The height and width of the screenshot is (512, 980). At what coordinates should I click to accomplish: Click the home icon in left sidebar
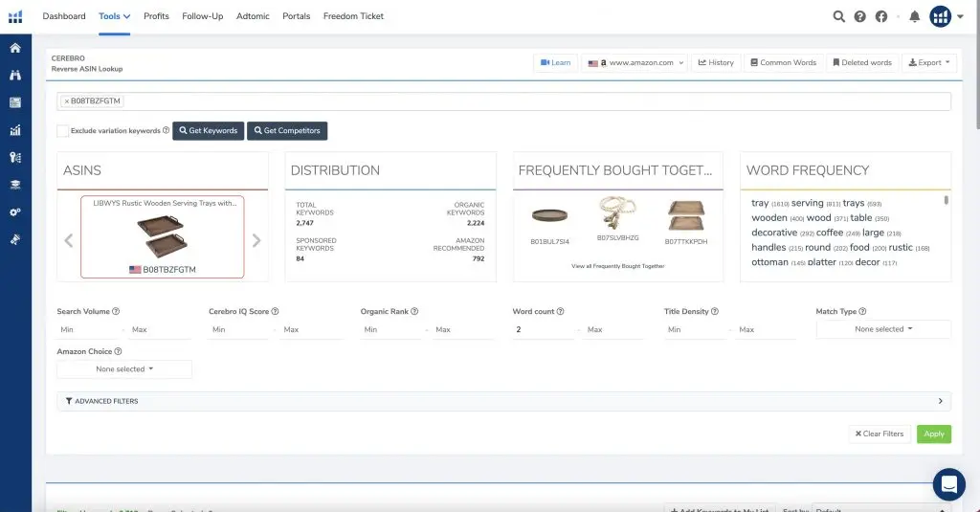(x=15, y=48)
